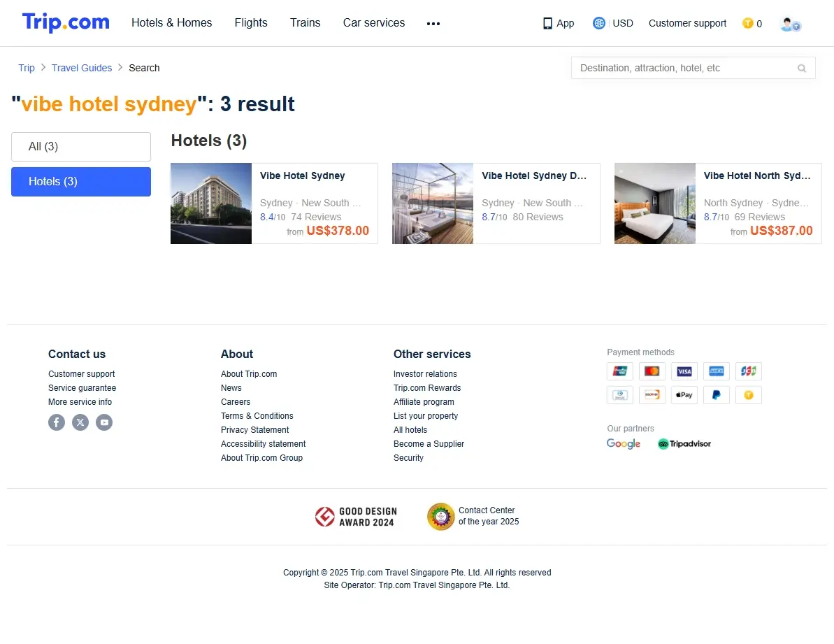Image resolution: width=834 pixels, height=644 pixels.
Task: Open Trip Coins balance icon
Action: (x=748, y=23)
